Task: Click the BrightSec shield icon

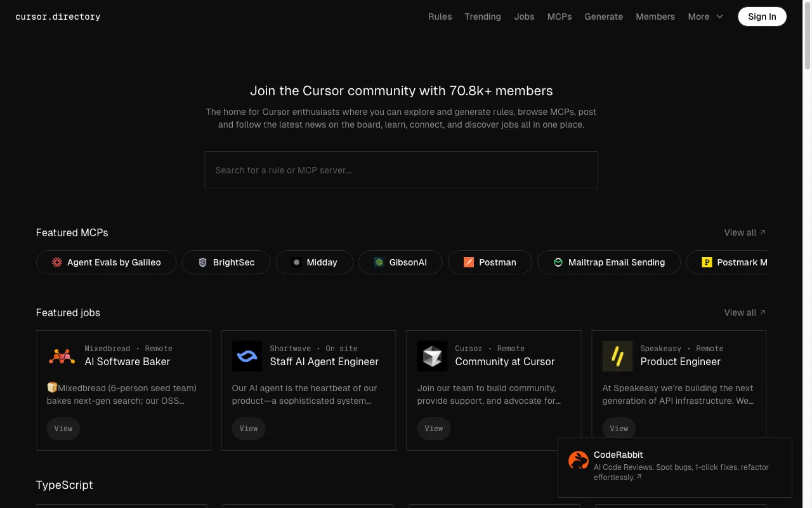Action: point(202,262)
